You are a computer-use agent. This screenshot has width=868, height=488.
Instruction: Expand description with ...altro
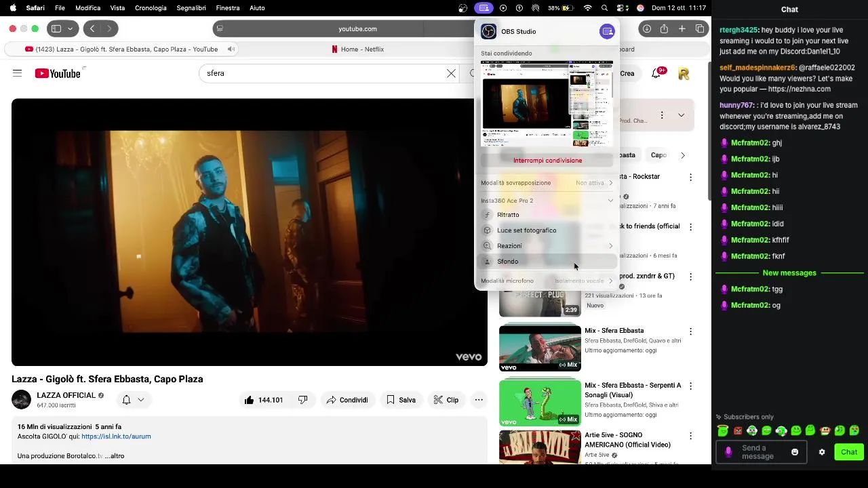click(x=114, y=456)
